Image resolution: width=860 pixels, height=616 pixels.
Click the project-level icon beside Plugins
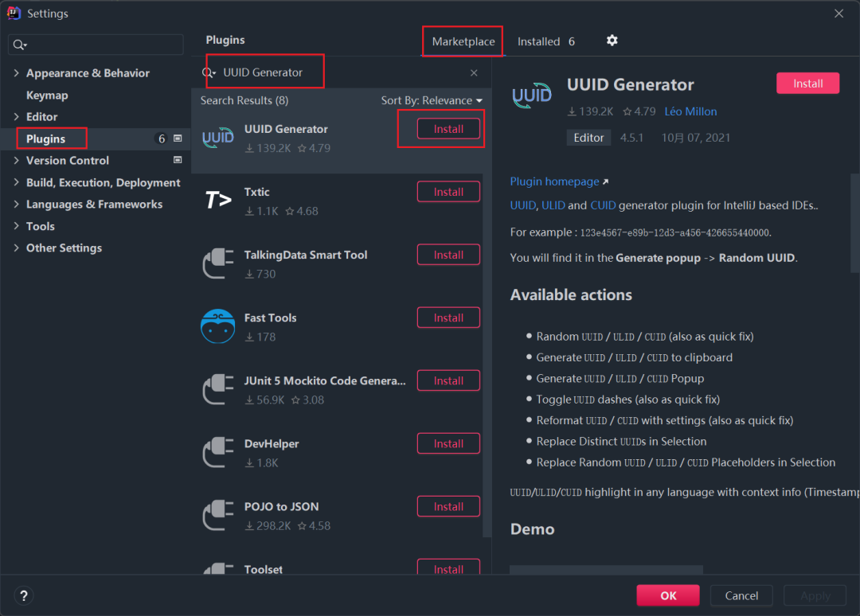tap(178, 138)
